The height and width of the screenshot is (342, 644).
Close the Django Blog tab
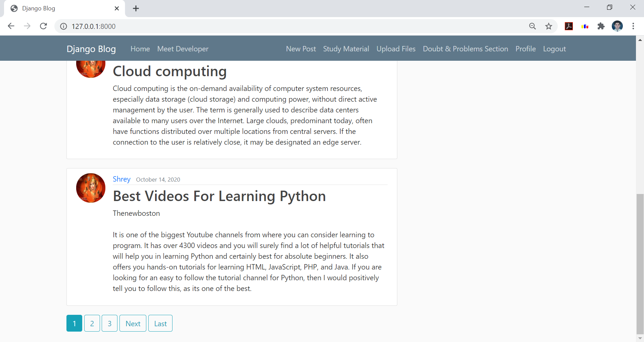point(117,8)
